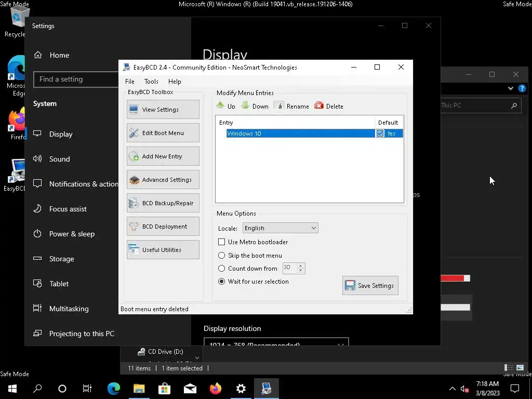Screen dimensions: 532x399
Task: Open Add New Entry in EasyBCD
Action: tap(163, 156)
